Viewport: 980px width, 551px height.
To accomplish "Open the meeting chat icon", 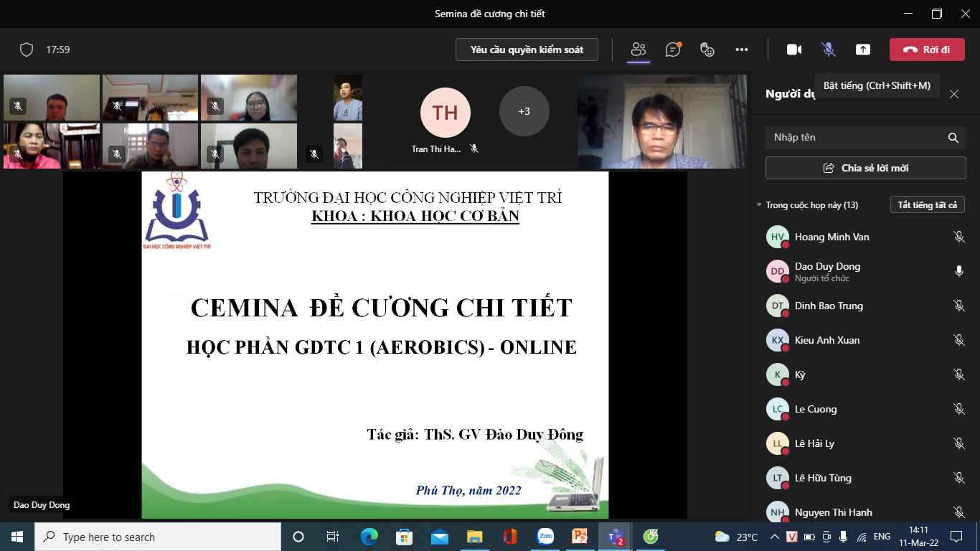I will click(673, 50).
